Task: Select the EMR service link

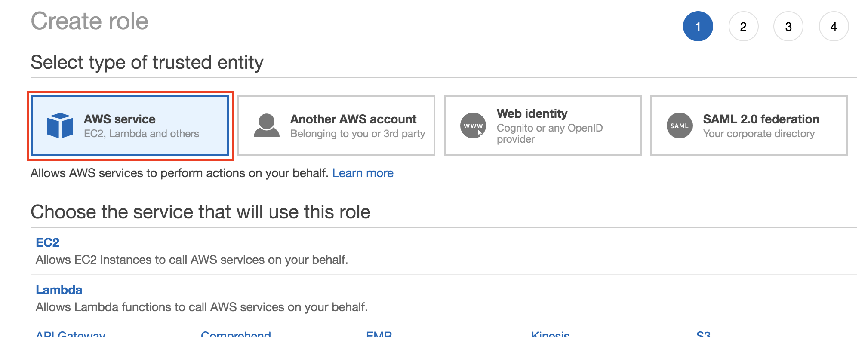Action: (379, 334)
